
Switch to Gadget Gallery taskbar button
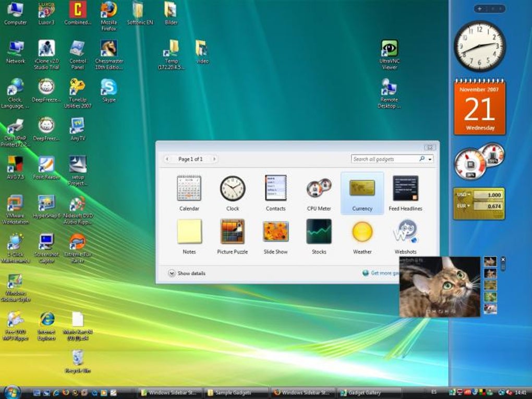click(x=370, y=393)
